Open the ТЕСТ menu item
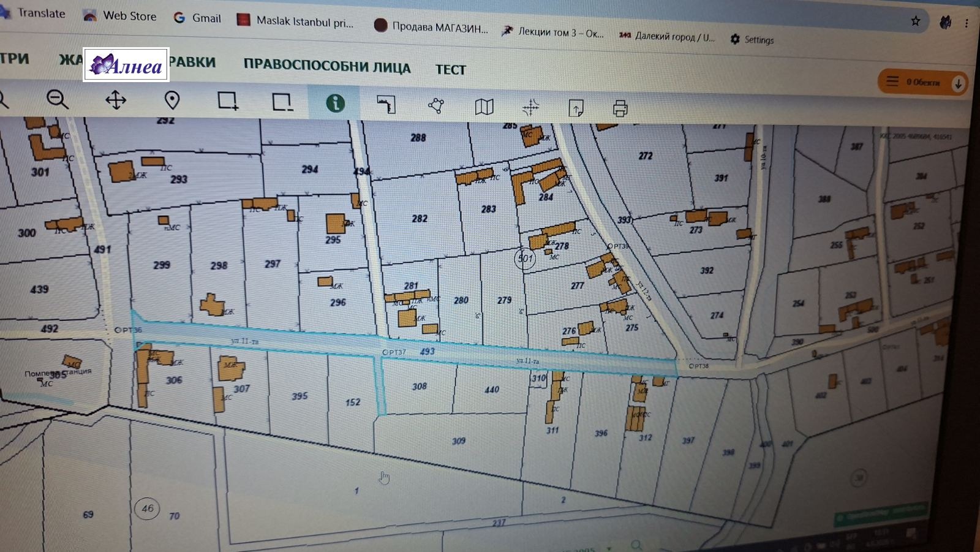Image resolution: width=980 pixels, height=552 pixels. point(451,69)
